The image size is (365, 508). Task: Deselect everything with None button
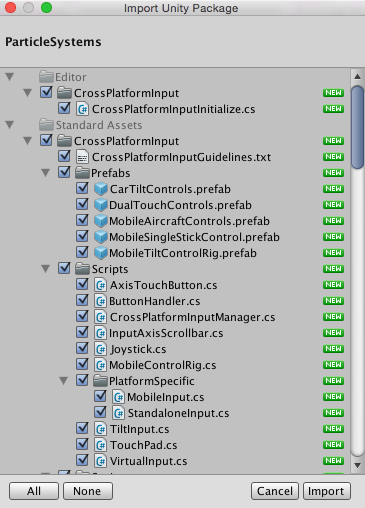[88, 491]
